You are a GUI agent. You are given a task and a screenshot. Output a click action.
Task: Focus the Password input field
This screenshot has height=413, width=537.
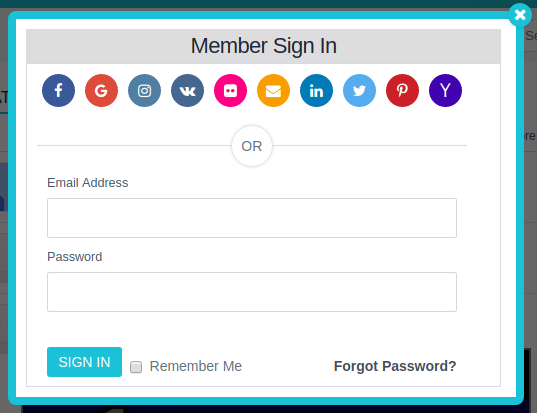click(252, 292)
